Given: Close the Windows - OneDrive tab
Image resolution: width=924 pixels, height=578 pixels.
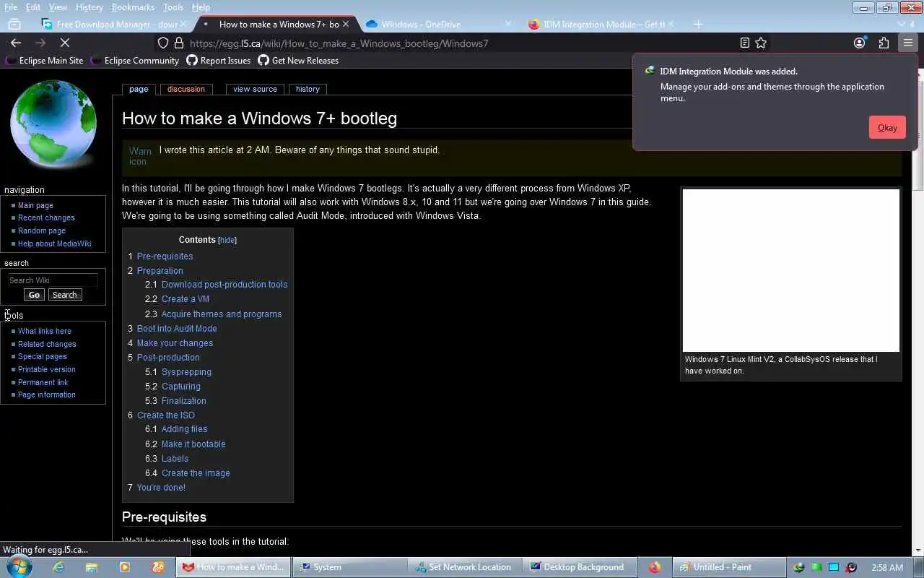Looking at the screenshot, I should 508,25.
